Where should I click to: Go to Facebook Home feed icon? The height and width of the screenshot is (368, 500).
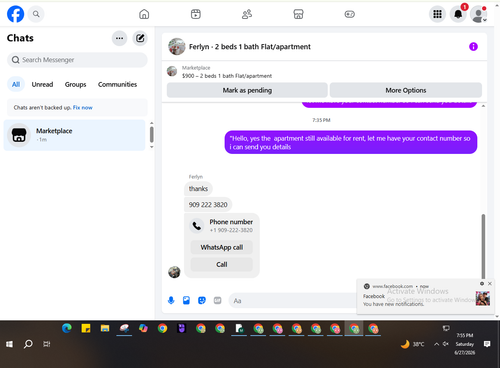point(144,14)
